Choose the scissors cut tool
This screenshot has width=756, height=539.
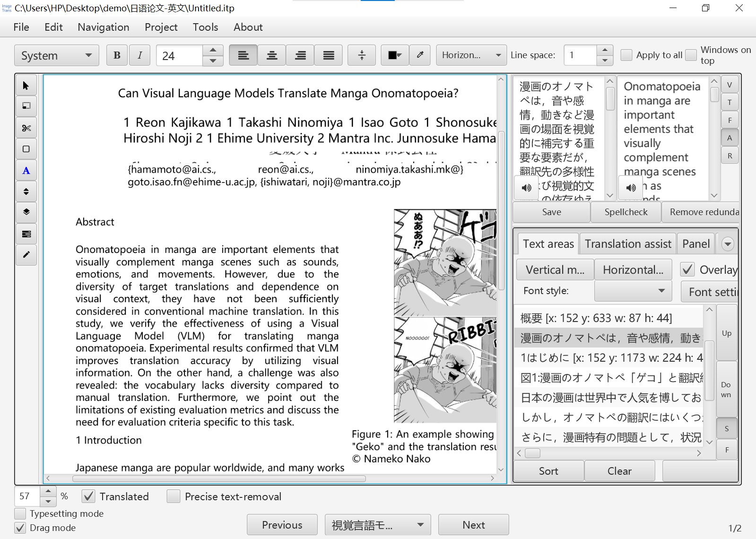click(26, 128)
